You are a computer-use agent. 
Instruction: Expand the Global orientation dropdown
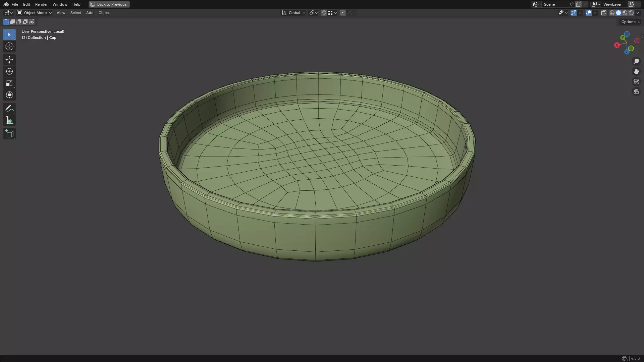pos(293,13)
